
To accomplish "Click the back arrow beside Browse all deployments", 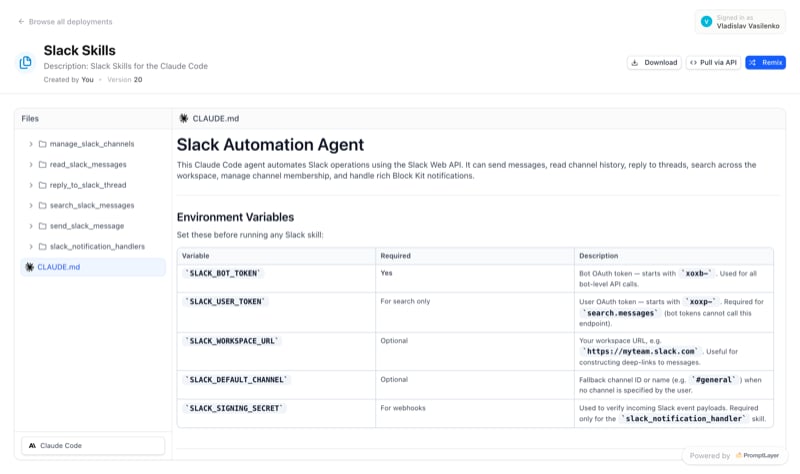I will click(21, 21).
